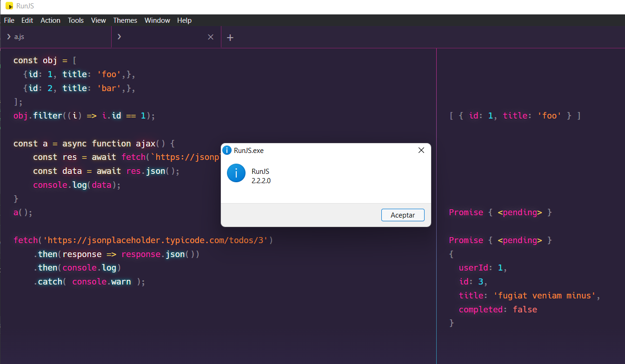Open the Help menu
625x364 pixels.
tap(184, 20)
